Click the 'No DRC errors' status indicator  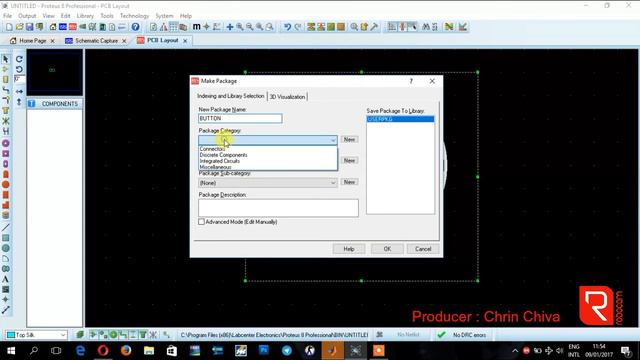tap(462, 335)
